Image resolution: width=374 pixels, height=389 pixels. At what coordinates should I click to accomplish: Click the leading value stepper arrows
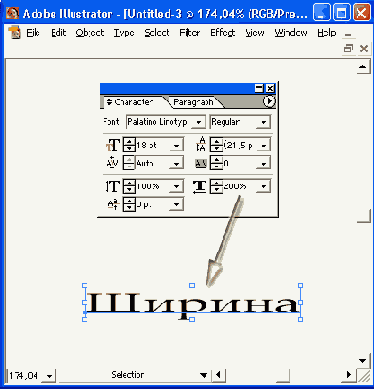(x=216, y=145)
